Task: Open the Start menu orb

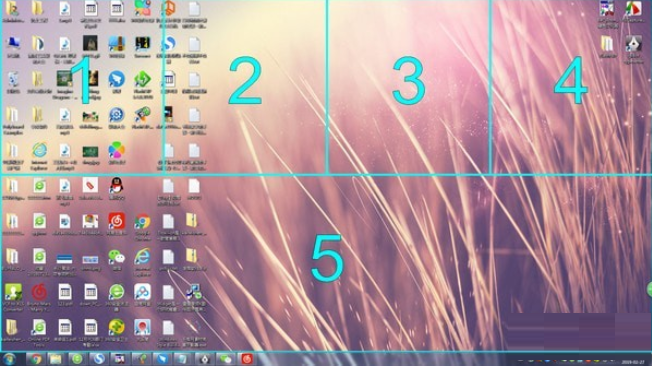Action: [x=10, y=359]
